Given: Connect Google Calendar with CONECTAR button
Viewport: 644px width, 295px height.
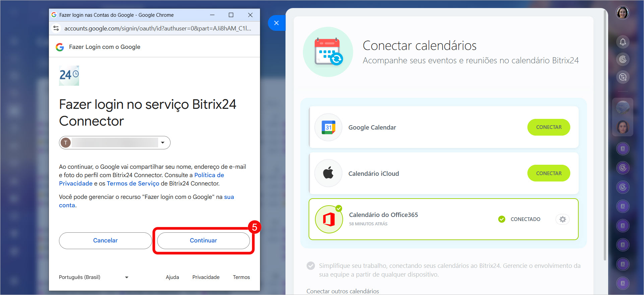Looking at the screenshot, I should (x=549, y=127).
